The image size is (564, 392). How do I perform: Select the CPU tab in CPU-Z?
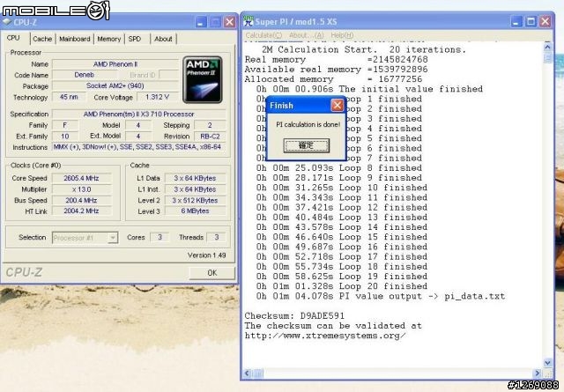[14, 38]
